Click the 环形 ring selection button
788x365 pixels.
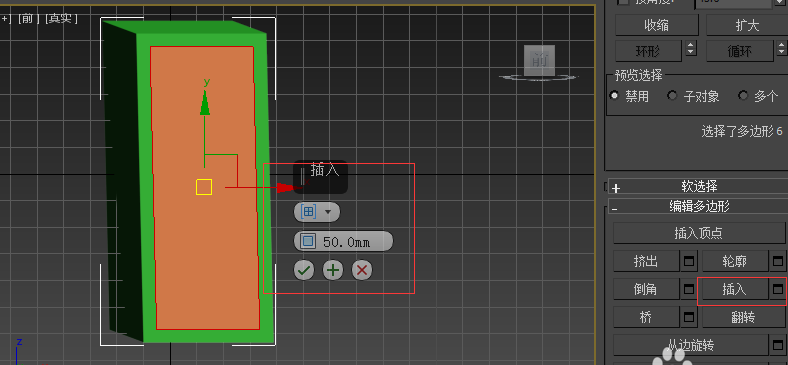coord(648,51)
